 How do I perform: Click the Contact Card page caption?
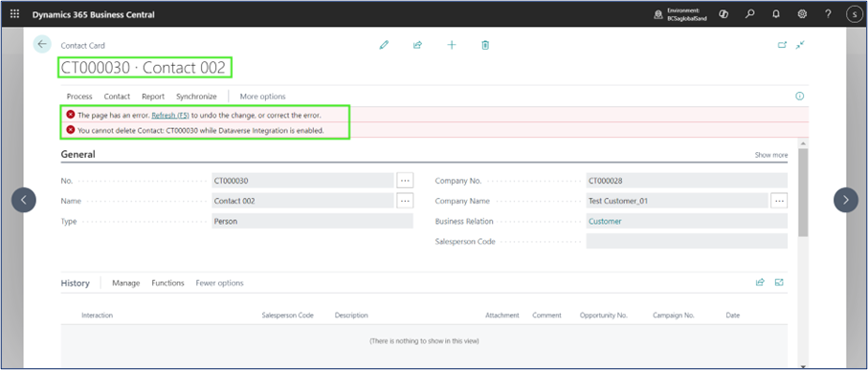pyautogui.click(x=82, y=46)
